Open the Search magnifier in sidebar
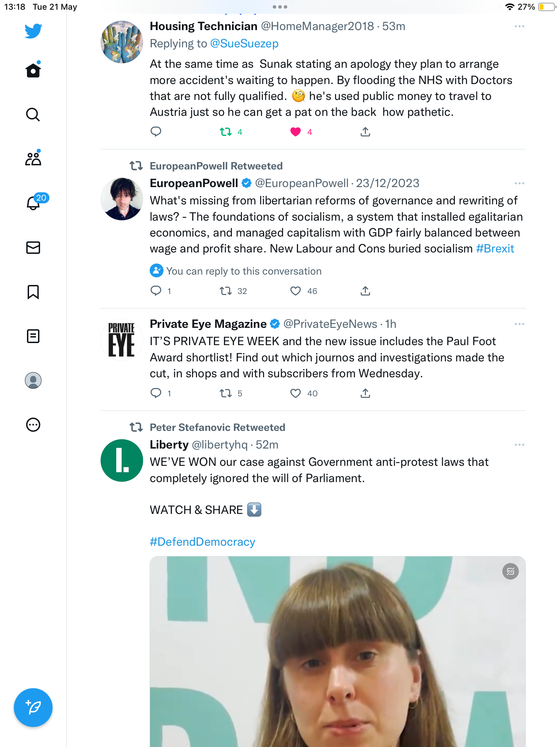The image size is (560, 747). tap(33, 114)
